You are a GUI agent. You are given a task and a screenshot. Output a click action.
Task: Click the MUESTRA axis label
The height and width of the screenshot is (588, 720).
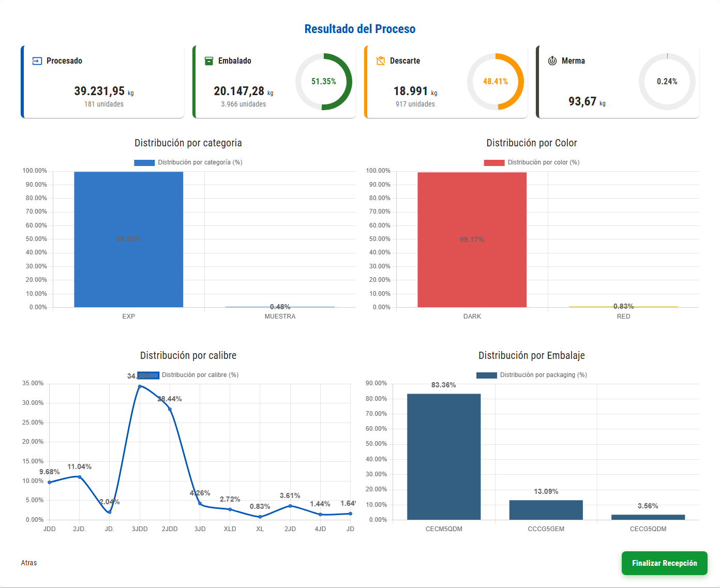pos(280,316)
